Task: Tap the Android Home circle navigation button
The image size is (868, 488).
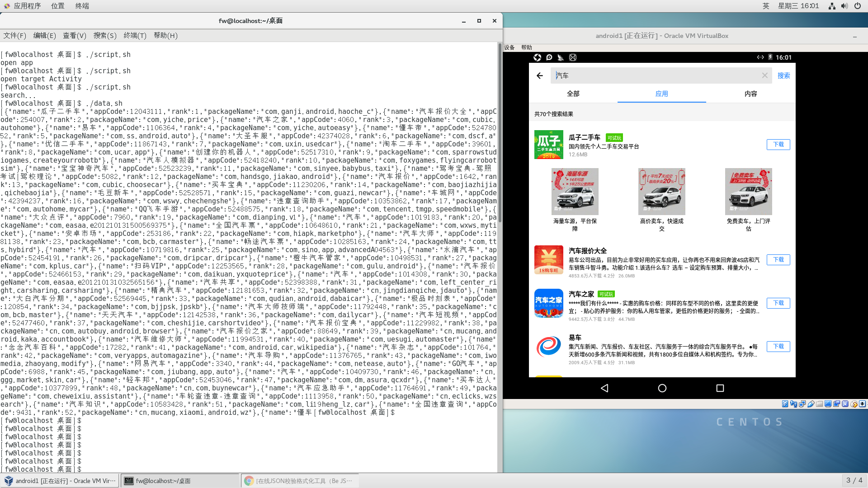Action: (662, 388)
